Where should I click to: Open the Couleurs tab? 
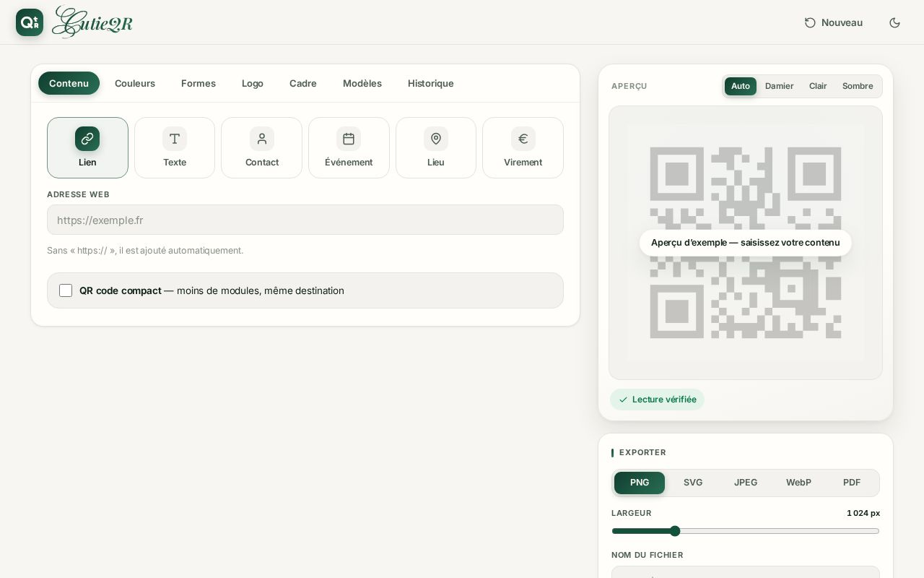(135, 83)
